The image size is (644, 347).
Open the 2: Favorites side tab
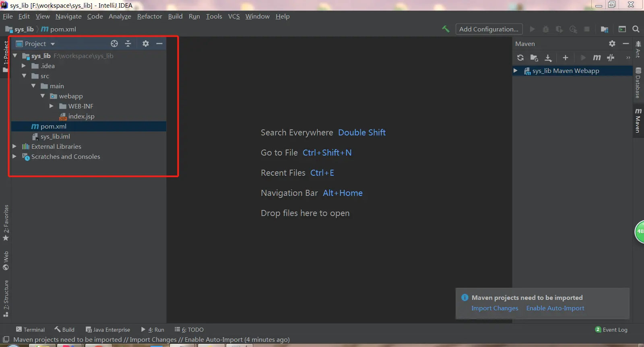[x=6, y=223]
